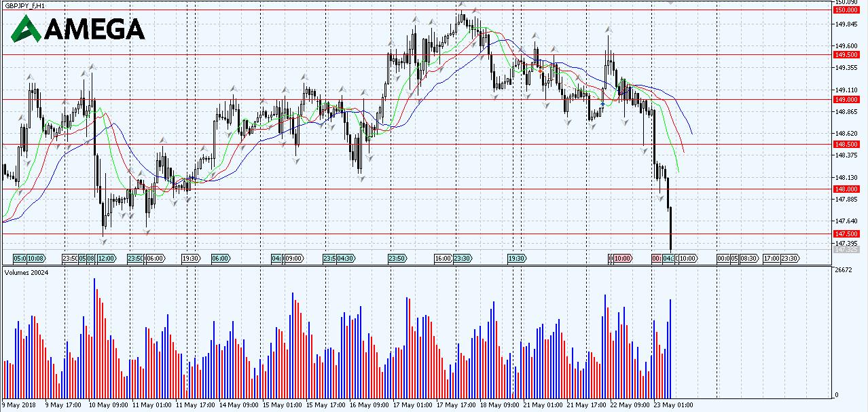
Task: Click the pink 10:00 event marker
Action: pyautogui.click(x=622, y=259)
